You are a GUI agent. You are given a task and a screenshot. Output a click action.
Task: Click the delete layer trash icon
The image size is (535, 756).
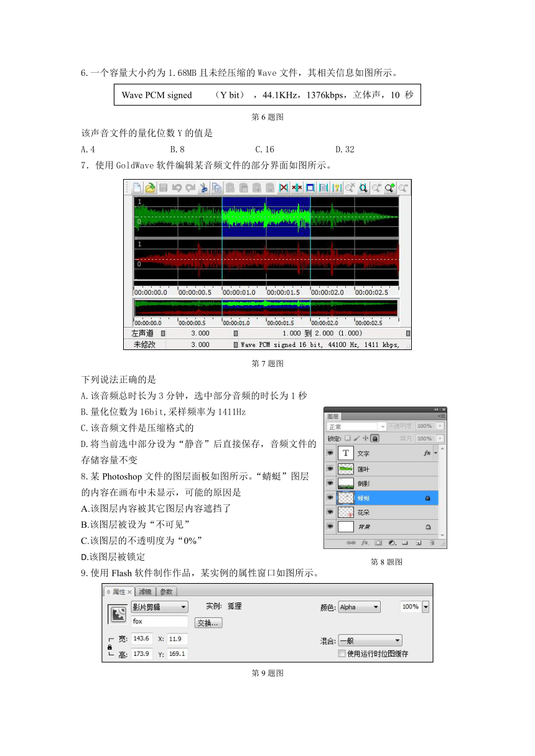(x=432, y=543)
